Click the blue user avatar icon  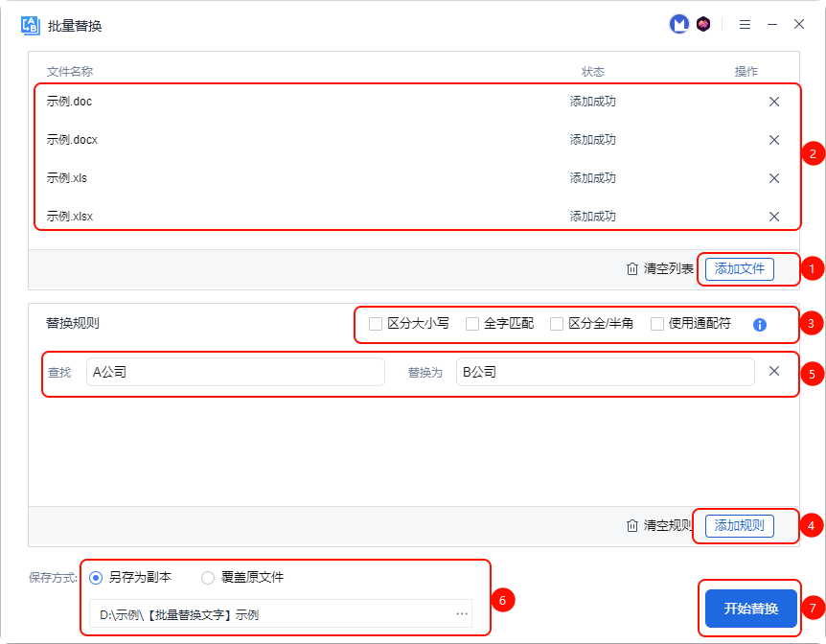[678, 25]
